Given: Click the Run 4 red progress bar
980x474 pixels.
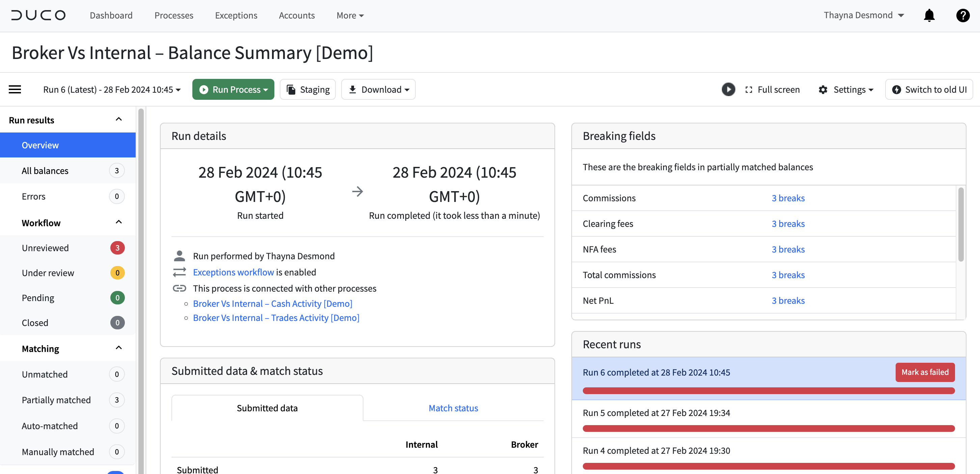Looking at the screenshot, I should coord(768,466).
